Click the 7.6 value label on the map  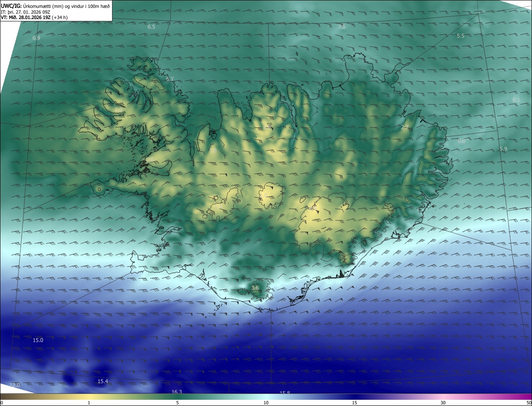point(341,27)
